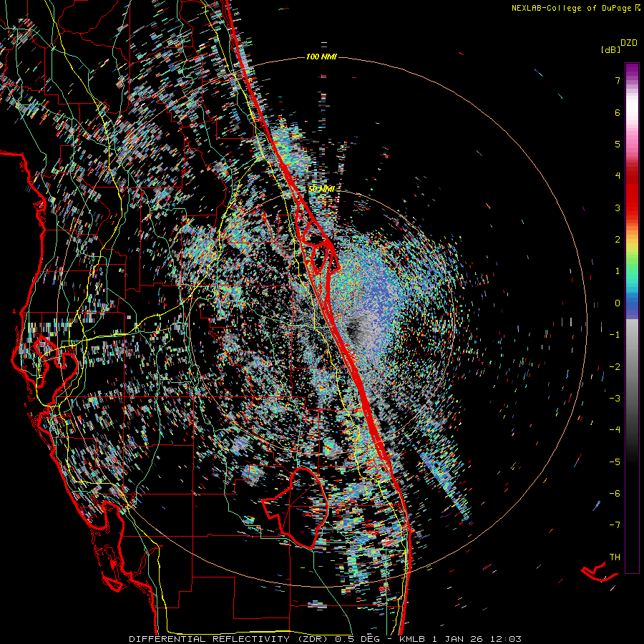Click the "DZD" legend title
644x644 pixels.
[x=629, y=43]
